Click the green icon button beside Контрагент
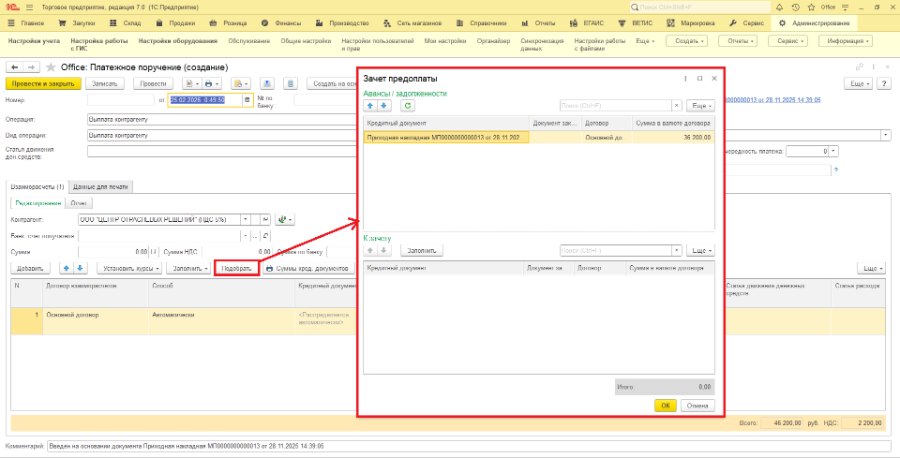The height and width of the screenshot is (458, 900). (285, 219)
